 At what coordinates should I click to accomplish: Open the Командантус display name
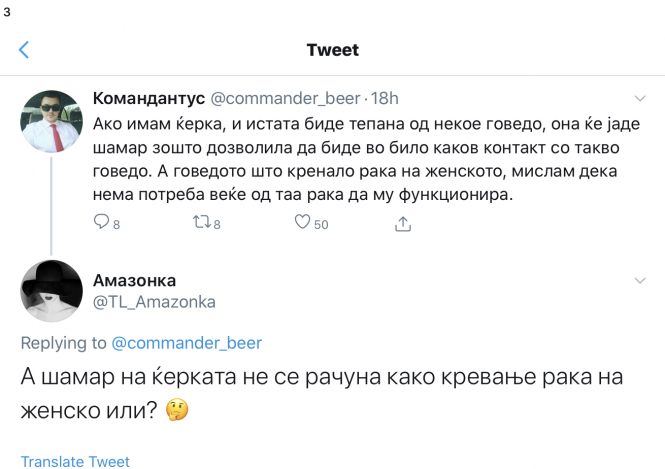coord(149,98)
